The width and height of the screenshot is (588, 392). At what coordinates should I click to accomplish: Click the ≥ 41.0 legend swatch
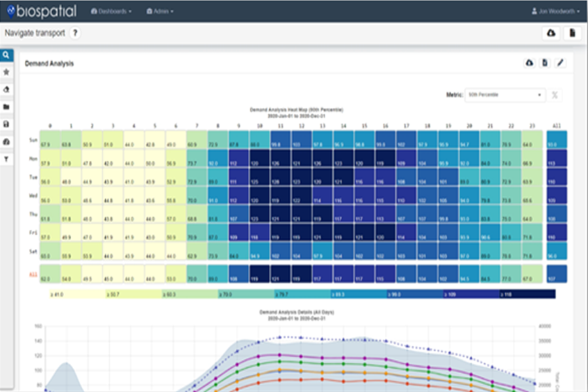78,294
